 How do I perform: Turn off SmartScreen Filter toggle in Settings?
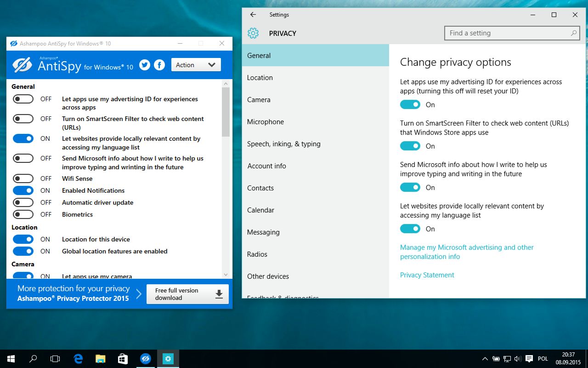[x=410, y=146]
